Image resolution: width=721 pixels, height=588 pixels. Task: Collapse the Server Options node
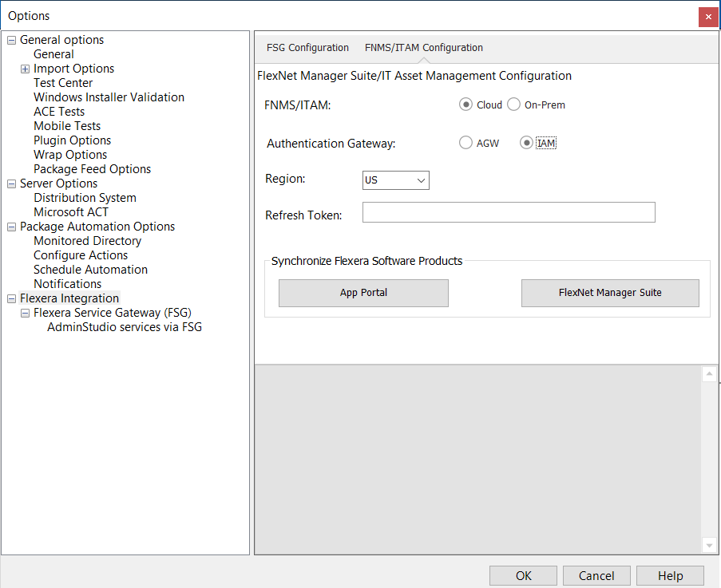tap(11, 184)
